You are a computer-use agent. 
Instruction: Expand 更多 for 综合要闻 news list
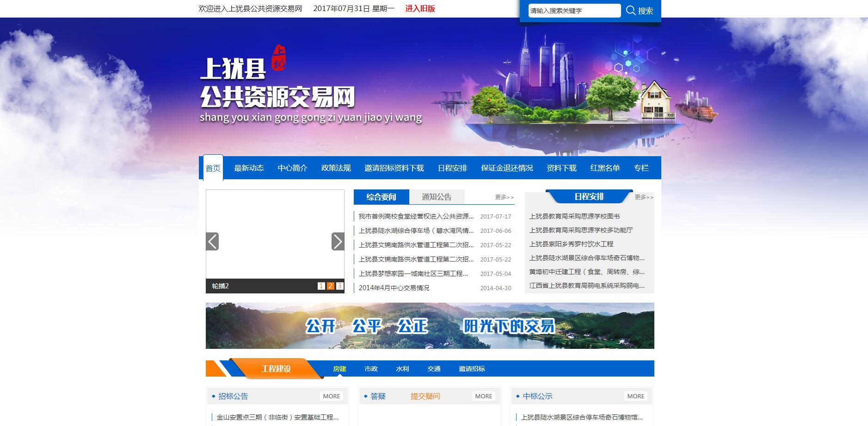tap(504, 197)
